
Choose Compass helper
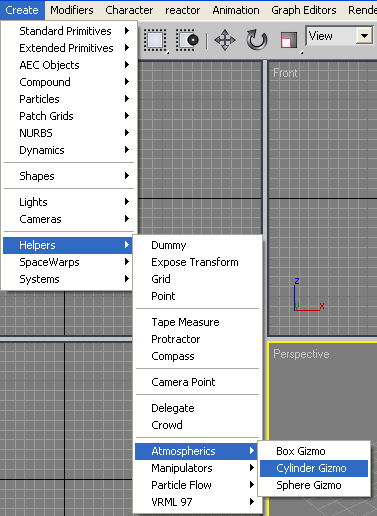click(197, 356)
